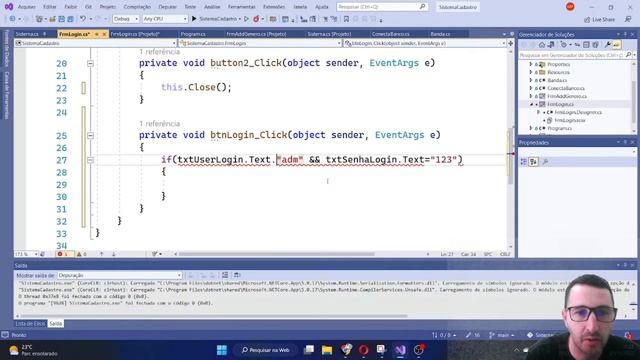This screenshot has width=640, height=360.
Task: Collapse the button2_Click method outline
Action: tap(91, 63)
